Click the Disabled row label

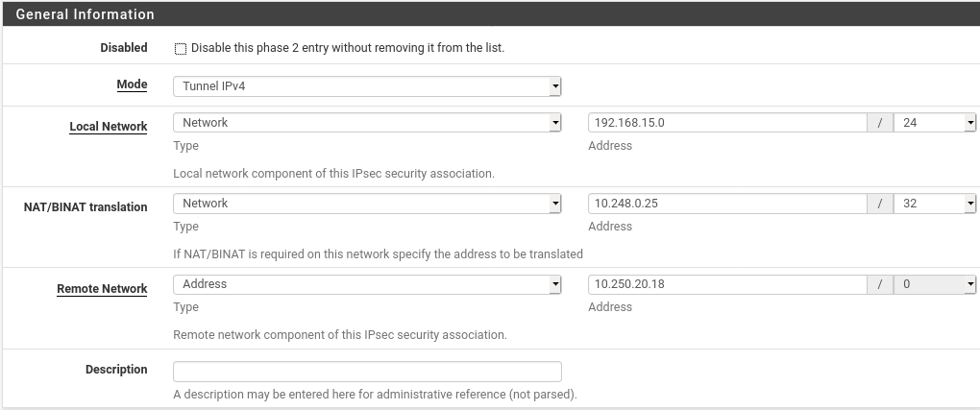[124, 48]
